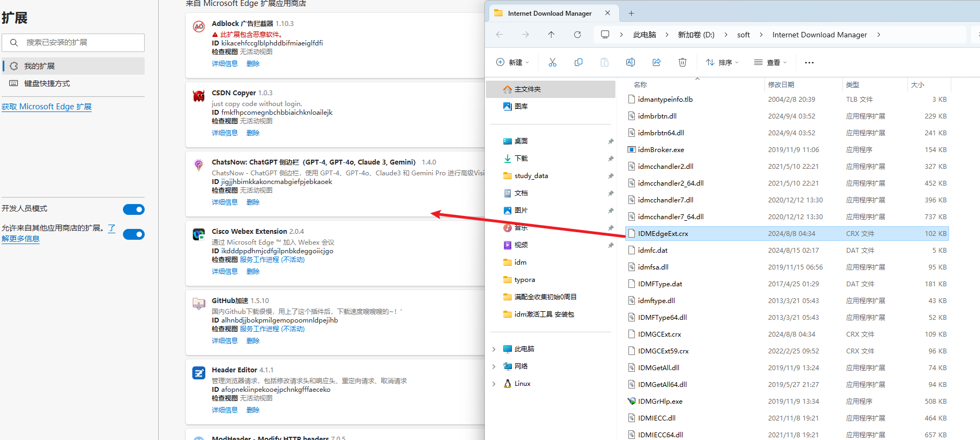Click 删除 for Adblock extension
Viewport: 980px width, 440px height.
pyautogui.click(x=253, y=63)
